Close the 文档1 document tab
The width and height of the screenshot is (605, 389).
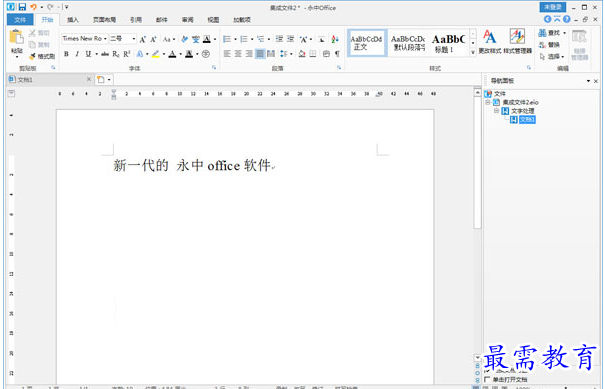point(89,79)
